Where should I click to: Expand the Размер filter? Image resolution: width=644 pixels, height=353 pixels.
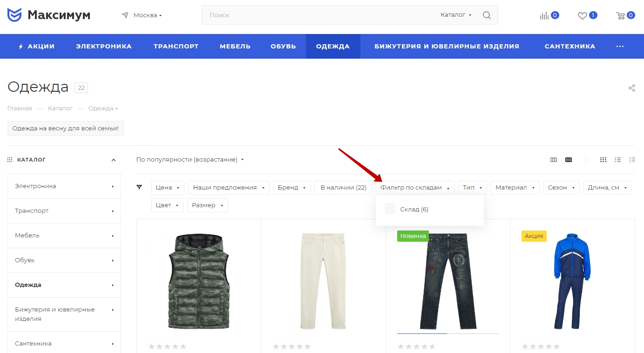pos(208,205)
